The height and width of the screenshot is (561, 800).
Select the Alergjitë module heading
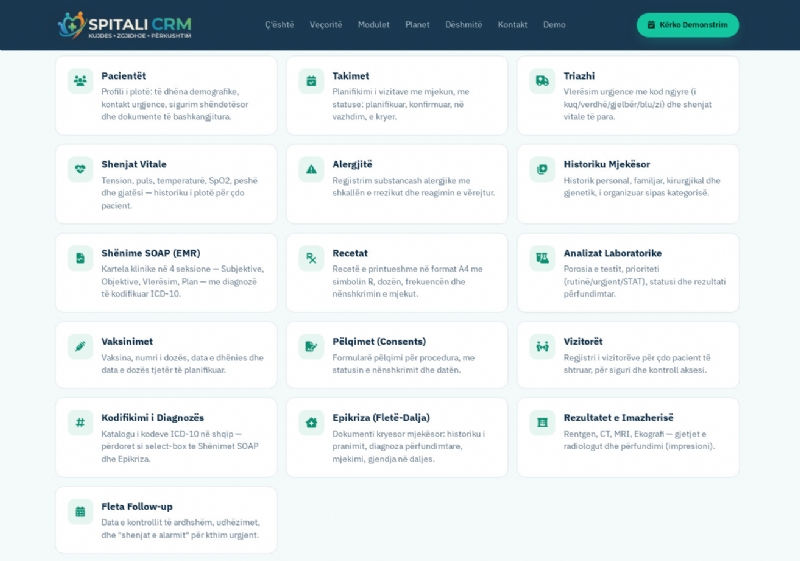click(352, 164)
